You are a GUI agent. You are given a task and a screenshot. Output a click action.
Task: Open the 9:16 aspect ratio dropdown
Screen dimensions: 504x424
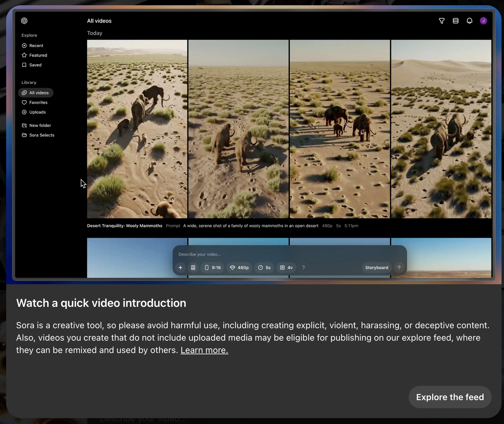213,267
